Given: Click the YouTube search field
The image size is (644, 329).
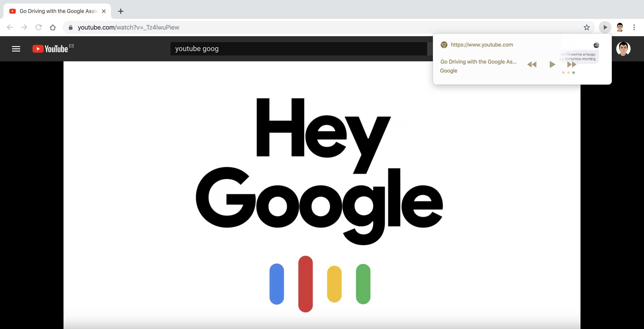Looking at the screenshot, I should [x=299, y=49].
